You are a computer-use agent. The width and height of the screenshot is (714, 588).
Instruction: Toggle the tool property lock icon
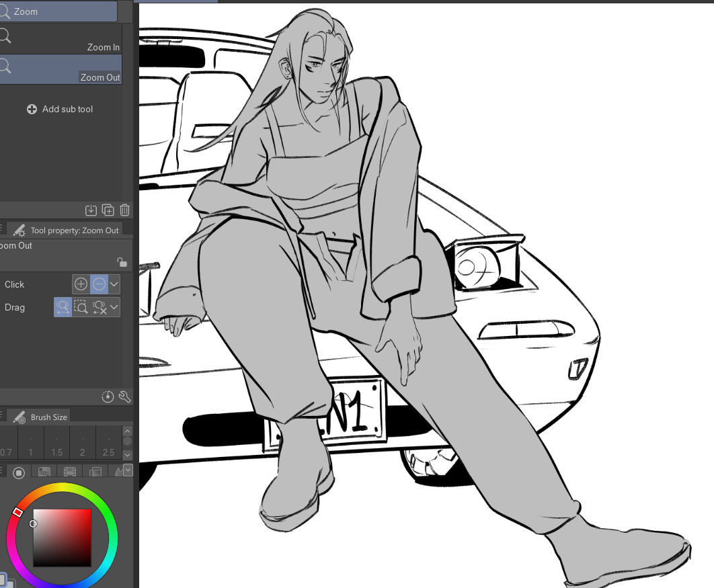pyautogui.click(x=122, y=262)
